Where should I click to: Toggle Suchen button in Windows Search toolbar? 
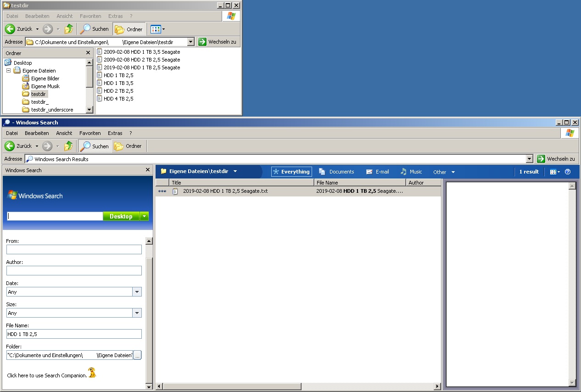pos(95,146)
